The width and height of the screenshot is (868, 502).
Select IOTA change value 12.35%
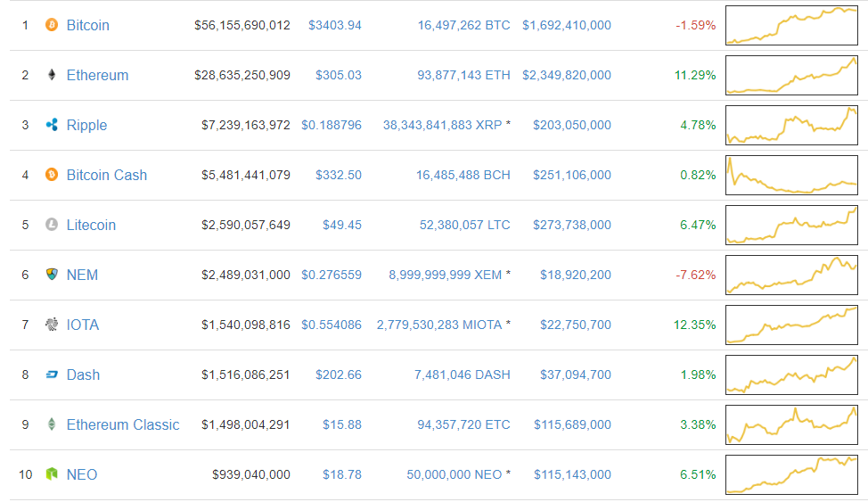695,325
